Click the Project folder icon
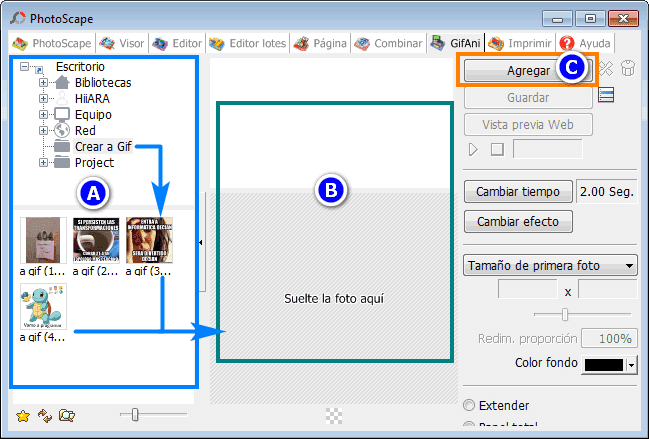This screenshot has width=649, height=439. click(x=62, y=162)
